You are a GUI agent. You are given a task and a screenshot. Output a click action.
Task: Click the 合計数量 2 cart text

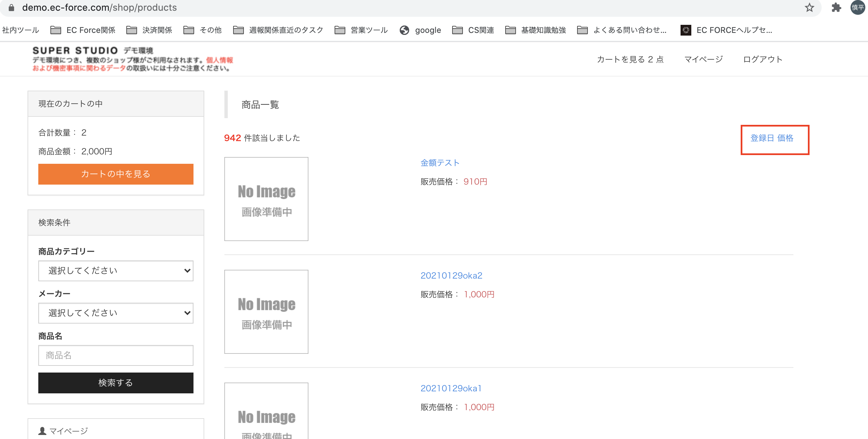pos(62,133)
